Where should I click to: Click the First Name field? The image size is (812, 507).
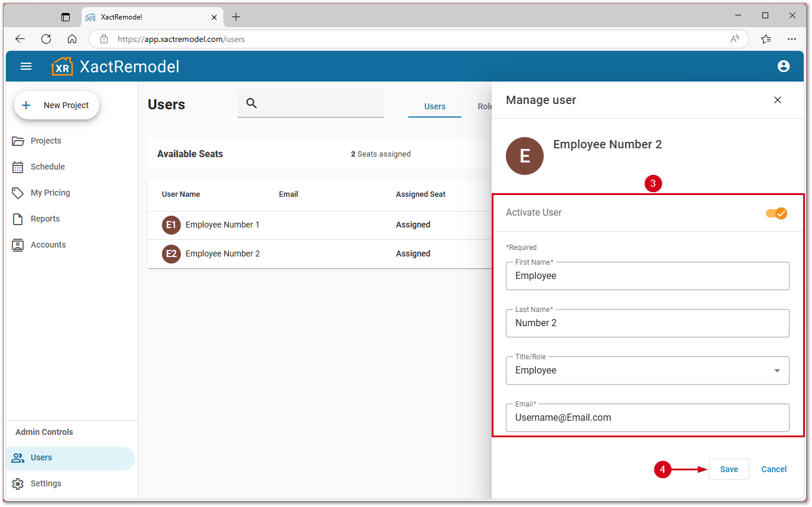click(648, 276)
